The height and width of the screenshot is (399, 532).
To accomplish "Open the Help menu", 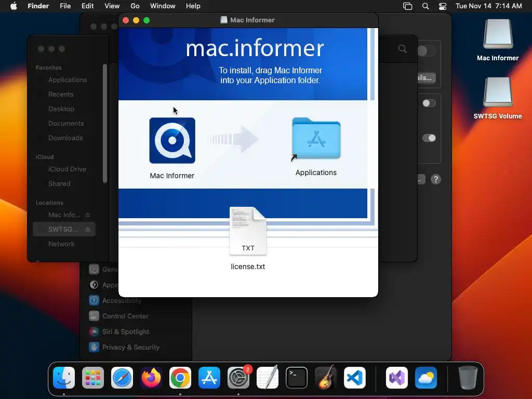I will coord(193,6).
